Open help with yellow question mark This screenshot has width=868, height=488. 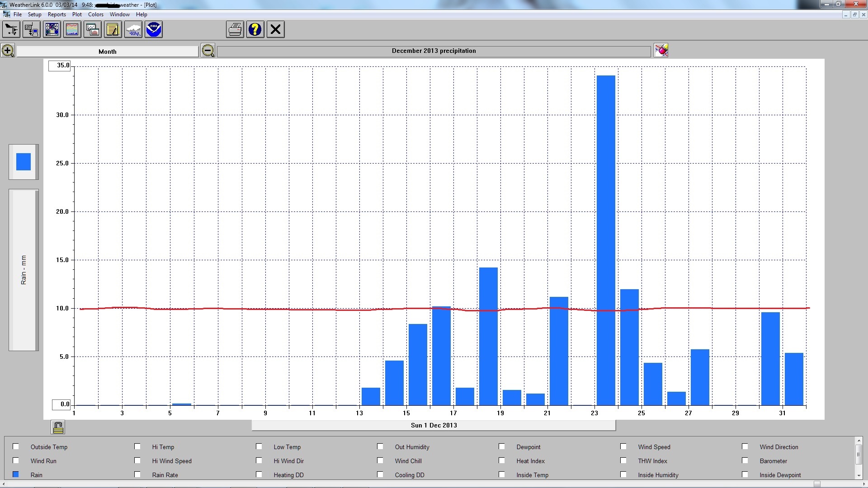click(255, 30)
